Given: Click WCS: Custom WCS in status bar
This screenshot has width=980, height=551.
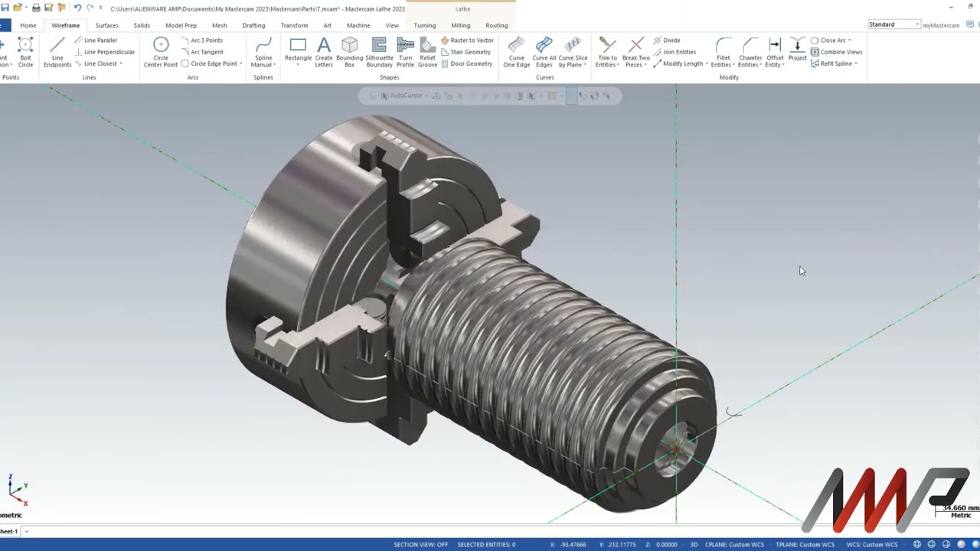Looking at the screenshot, I should pos(872,544).
